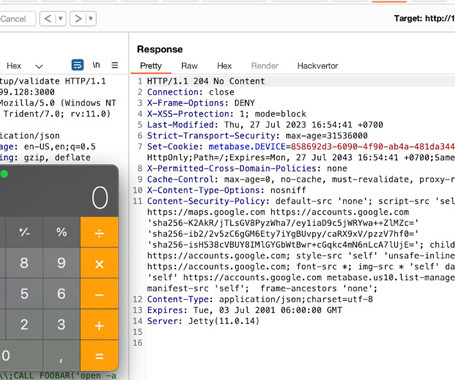Click Calculator plus button

click(99, 325)
